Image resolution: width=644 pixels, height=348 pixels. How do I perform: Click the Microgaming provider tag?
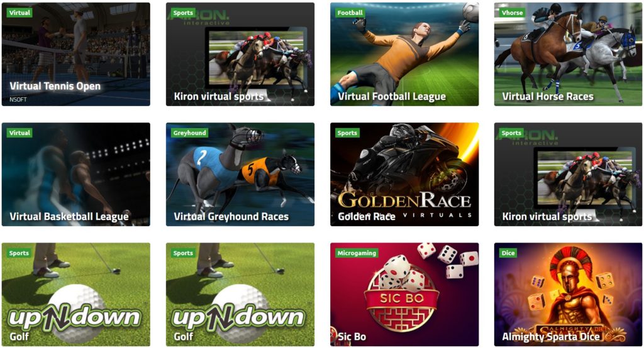tap(357, 253)
